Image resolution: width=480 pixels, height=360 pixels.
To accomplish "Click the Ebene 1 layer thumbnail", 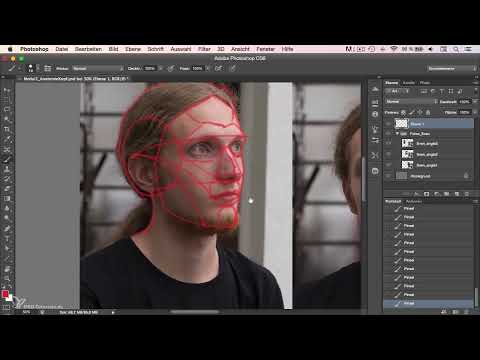I will coord(401,124).
